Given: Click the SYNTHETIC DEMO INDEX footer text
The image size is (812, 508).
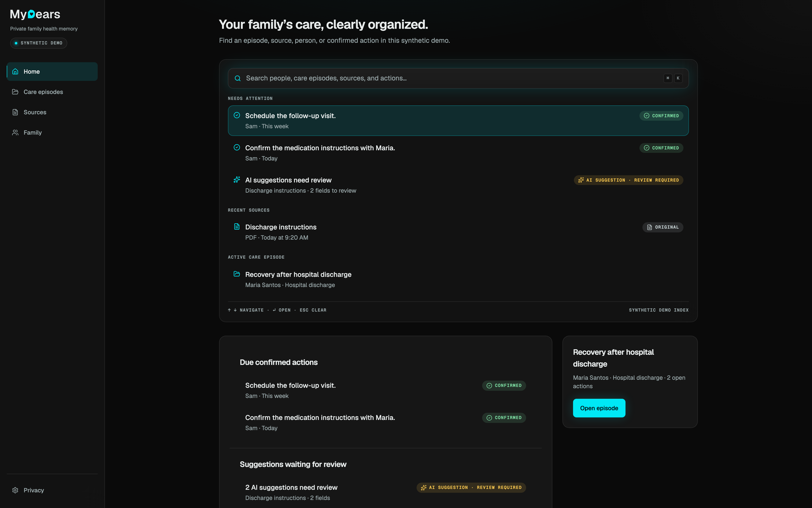Looking at the screenshot, I should [659, 310].
